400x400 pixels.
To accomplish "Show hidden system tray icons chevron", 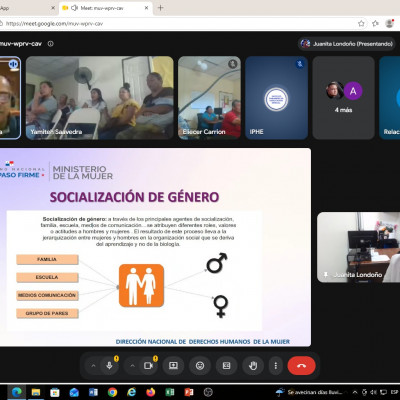I will (355, 392).
